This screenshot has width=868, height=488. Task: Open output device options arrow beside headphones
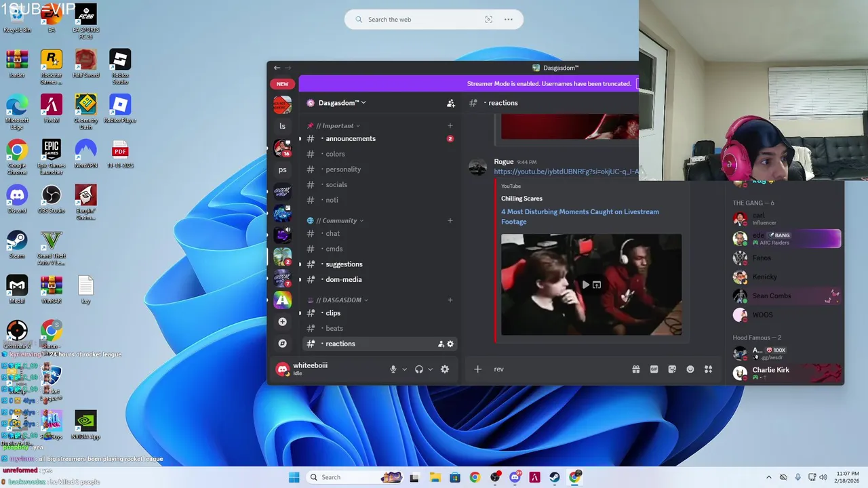pyautogui.click(x=431, y=369)
